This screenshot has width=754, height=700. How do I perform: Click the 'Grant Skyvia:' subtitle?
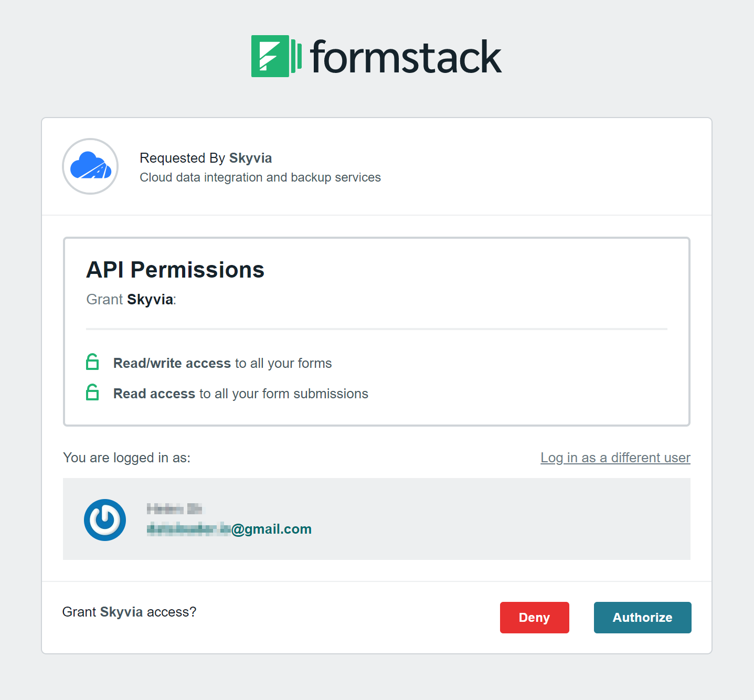click(x=131, y=299)
